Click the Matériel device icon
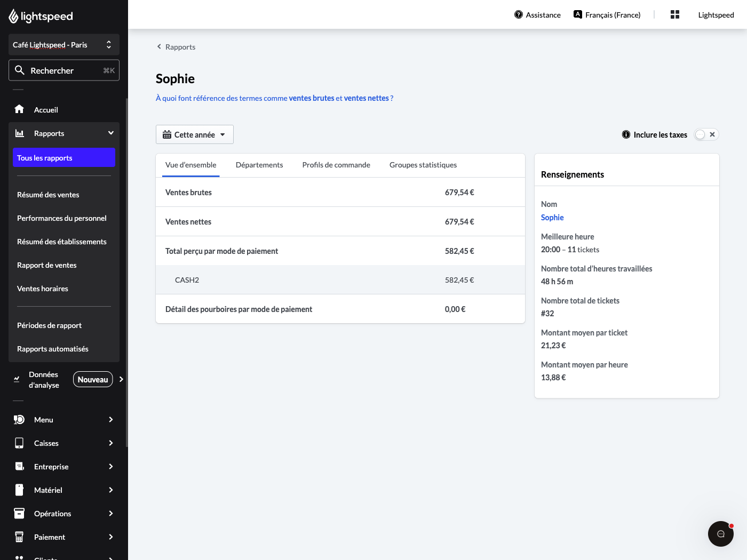The width and height of the screenshot is (747, 560). 19,490
